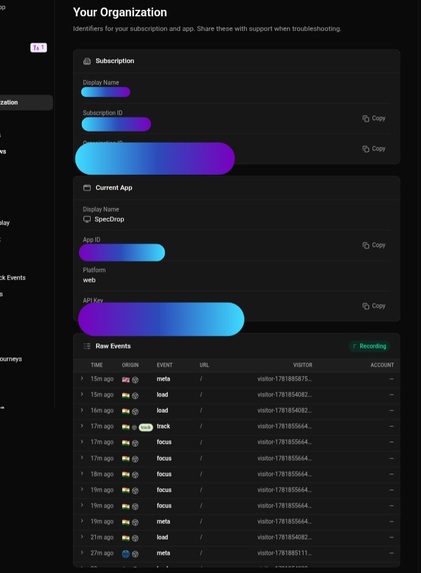Sort by the EVENT column header
421x573 pixels.
click(x=164, y=365)
